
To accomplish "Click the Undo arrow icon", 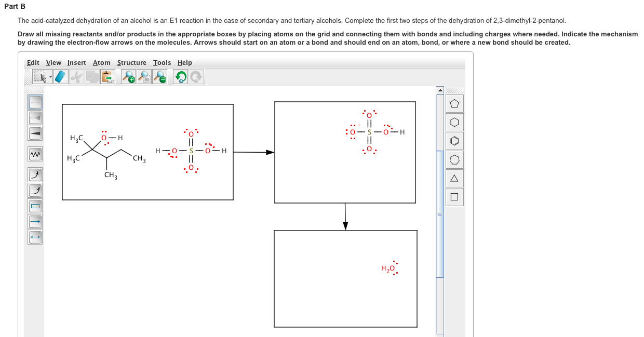I will pyautogui.click(x=181, y=76).
